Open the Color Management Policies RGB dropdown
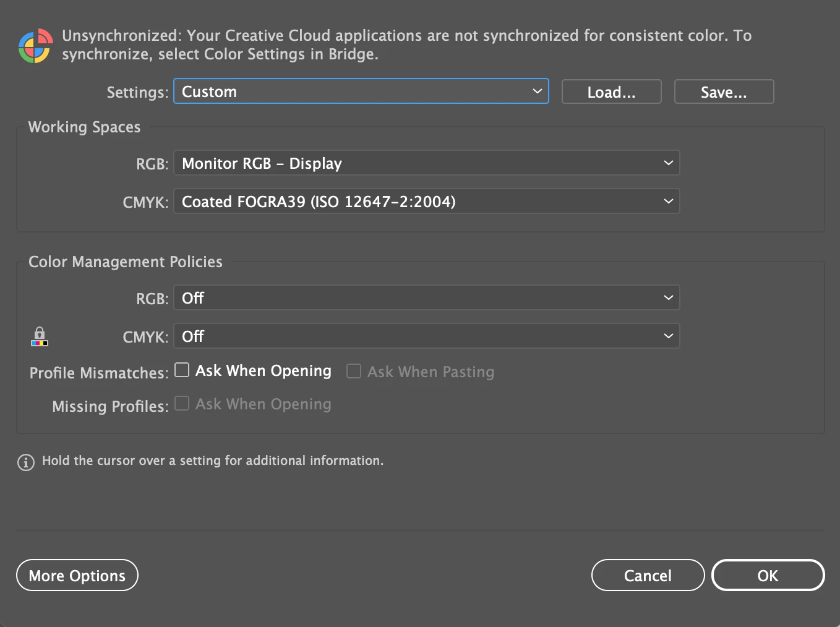 point(427,298)
